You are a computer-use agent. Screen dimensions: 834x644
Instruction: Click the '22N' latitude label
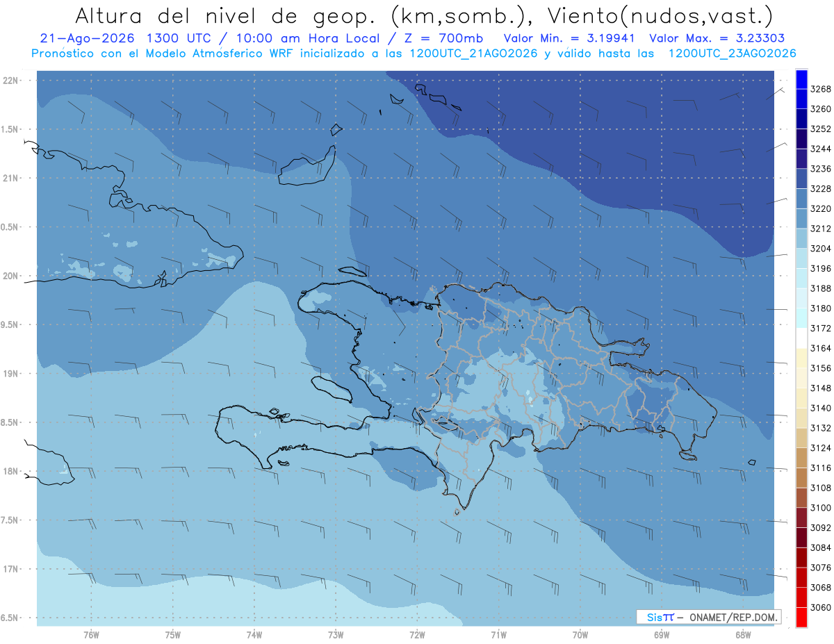[11, 80]
